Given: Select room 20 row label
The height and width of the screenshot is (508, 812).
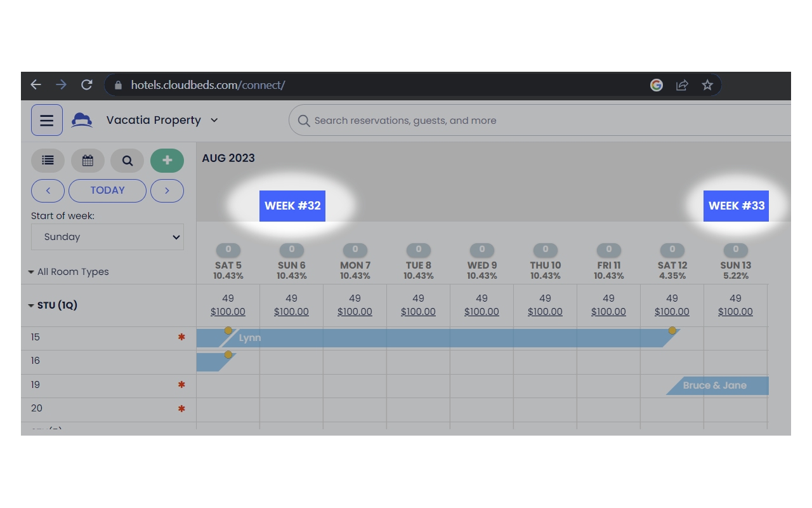Looking at the screenshot, I should click(x=36, y=408).
